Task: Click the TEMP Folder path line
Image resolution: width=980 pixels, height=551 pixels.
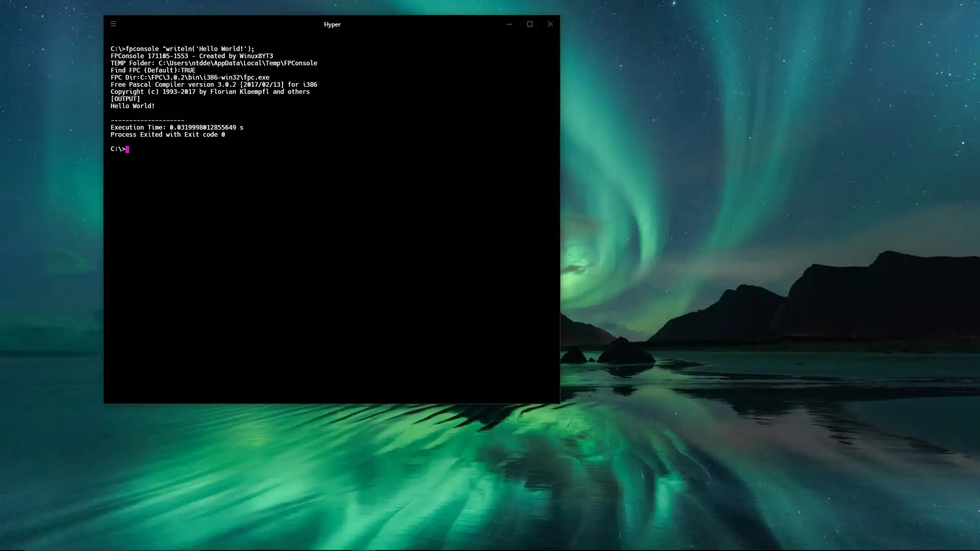Action: click(214, 63)
